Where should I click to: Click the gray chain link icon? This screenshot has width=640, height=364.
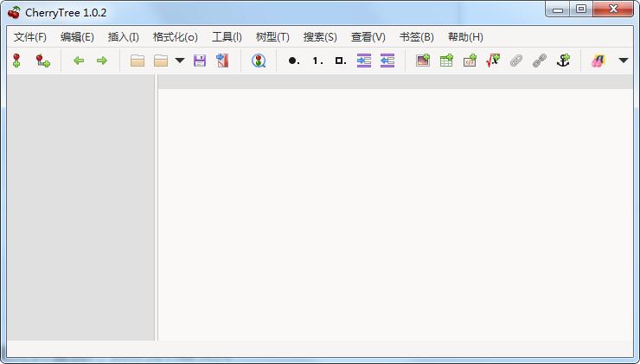tap(539, 61)
